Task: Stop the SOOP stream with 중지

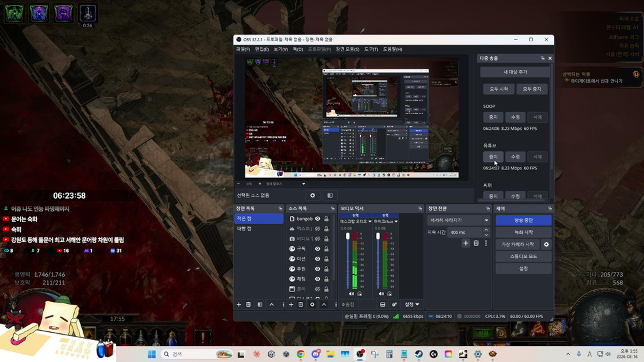Action: (493, 117)
